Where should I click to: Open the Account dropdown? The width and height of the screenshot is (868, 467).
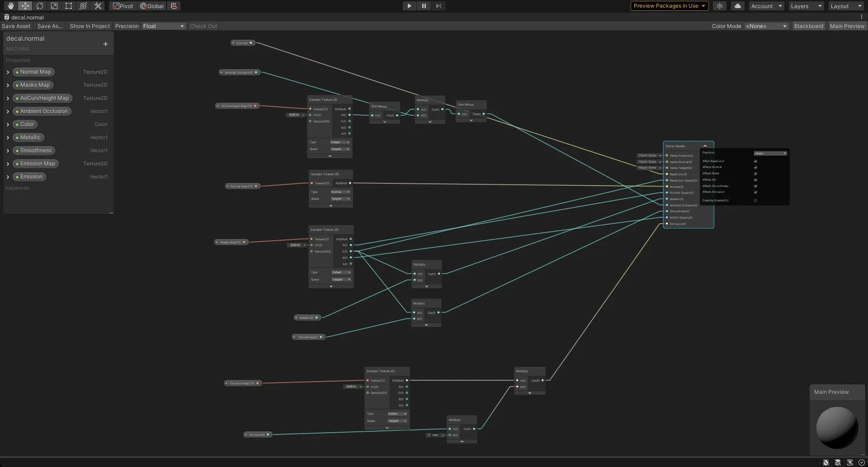coord(766,6)
